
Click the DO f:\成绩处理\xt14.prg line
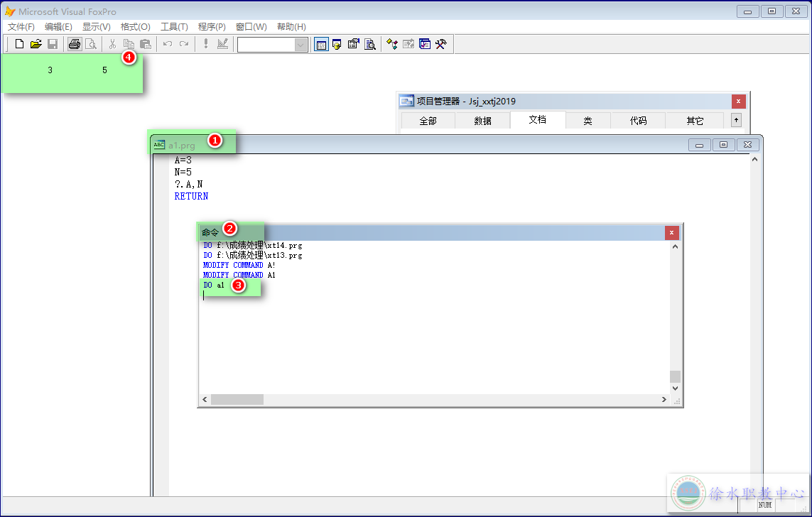pyautogui.click(x=253, y=245)
